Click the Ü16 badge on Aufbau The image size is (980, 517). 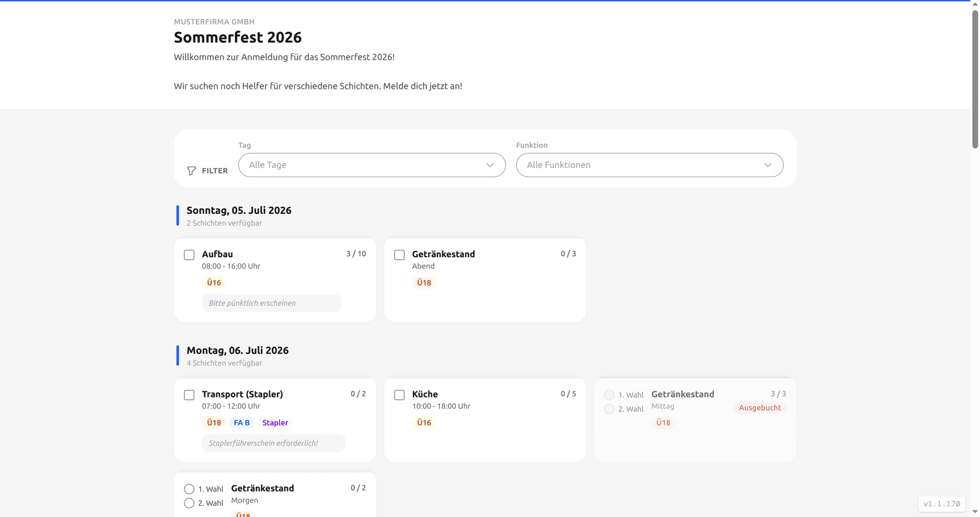click(214, 283)
